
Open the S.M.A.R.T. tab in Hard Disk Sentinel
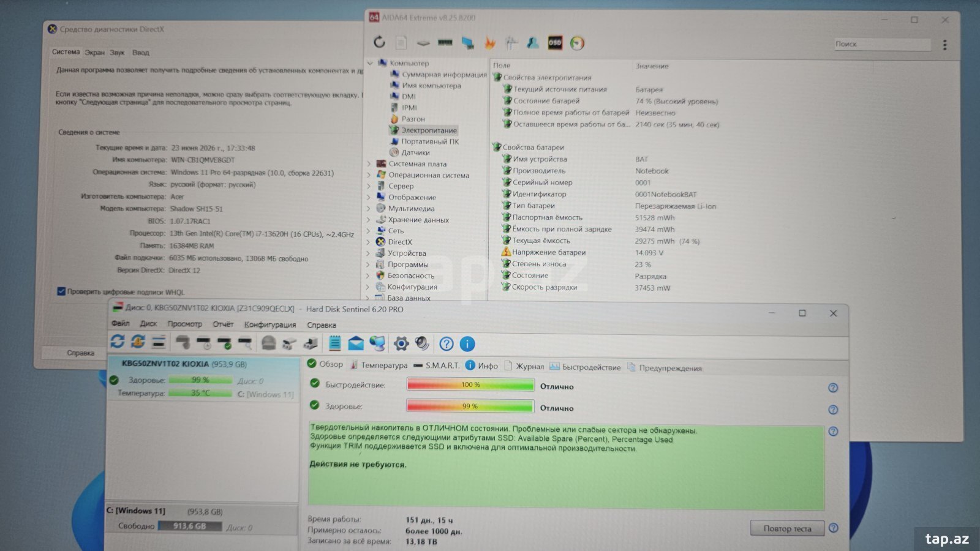click(436, 365)
